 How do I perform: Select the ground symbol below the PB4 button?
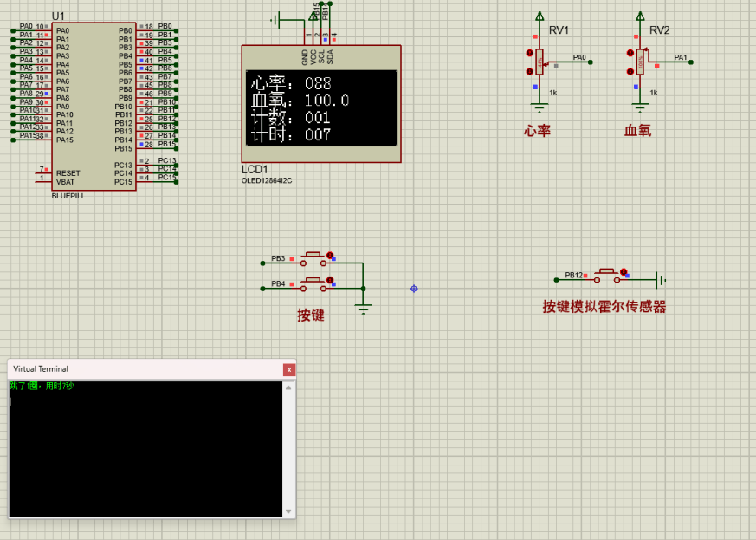coord(364,307)
